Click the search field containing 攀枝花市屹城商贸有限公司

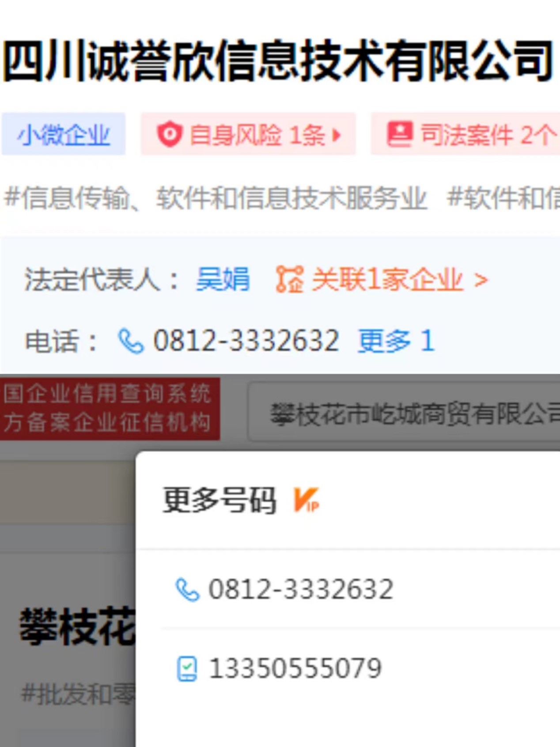click(404, 413)
